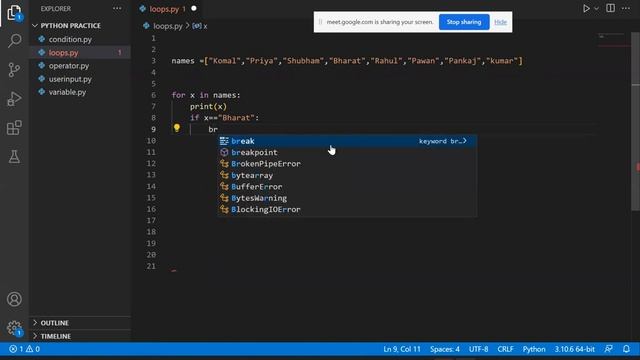
Task: Click the feedback icon in status bar
Action: pos(609,349)
